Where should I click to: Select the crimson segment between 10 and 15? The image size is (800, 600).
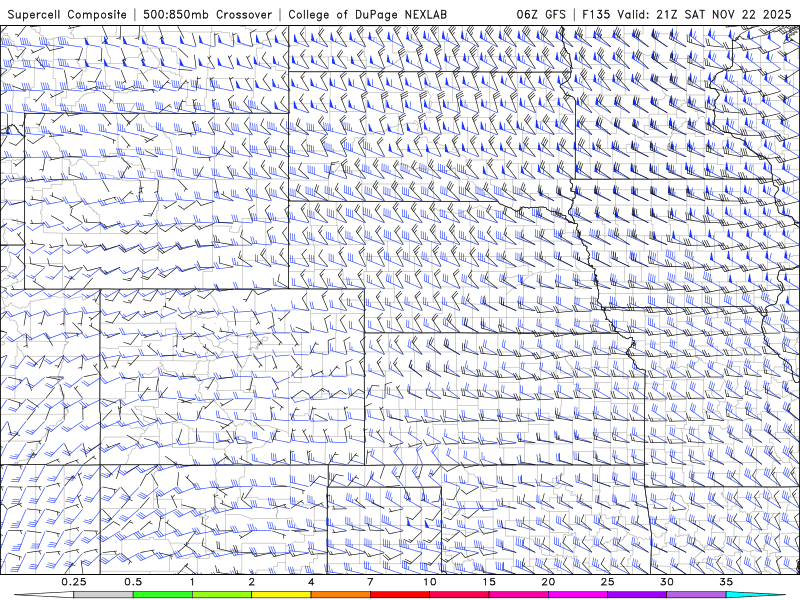point(459,595)
